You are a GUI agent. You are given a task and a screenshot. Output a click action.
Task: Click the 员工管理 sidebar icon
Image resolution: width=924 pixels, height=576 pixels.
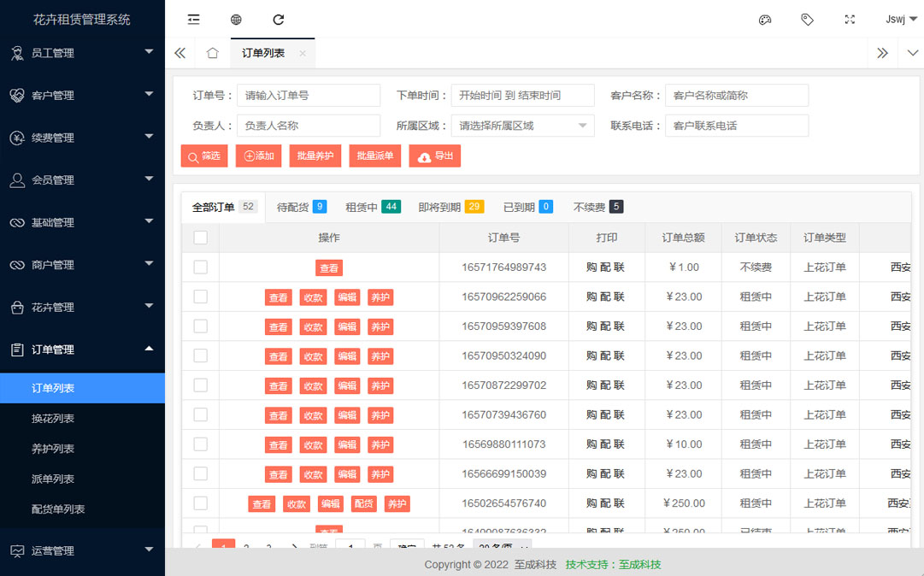click(x=17, y=53)
